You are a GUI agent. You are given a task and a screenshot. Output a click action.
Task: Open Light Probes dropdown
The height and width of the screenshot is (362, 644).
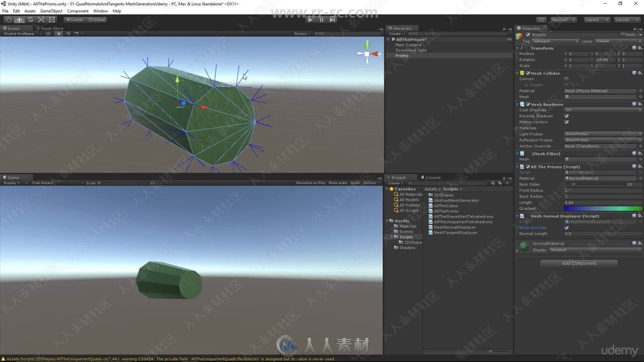coord(603,134)
